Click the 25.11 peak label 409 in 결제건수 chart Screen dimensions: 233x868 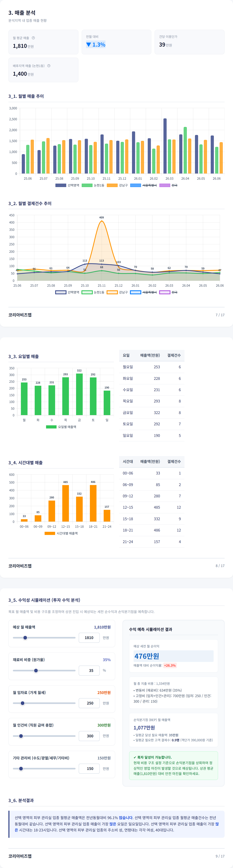102,217
